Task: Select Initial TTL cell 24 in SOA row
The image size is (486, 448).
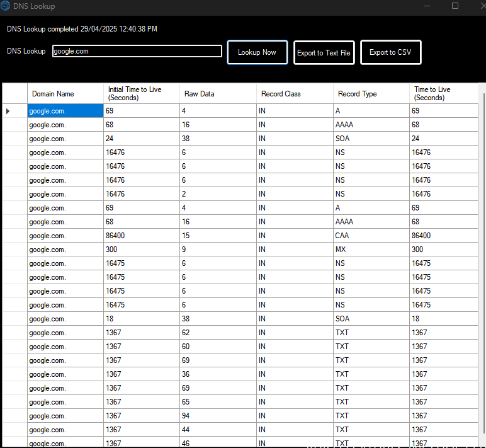Action: coord(142,139)
